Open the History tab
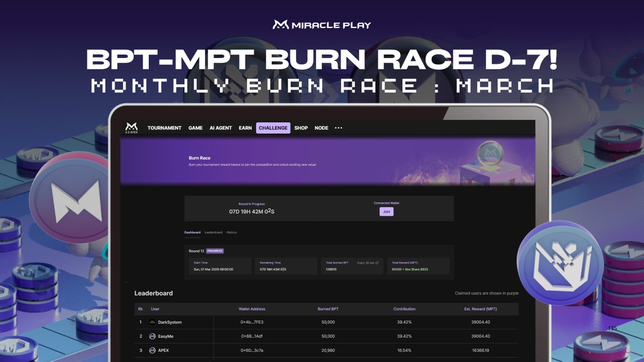Viewport: 644px width, 362px height. [x=231, y=232]
